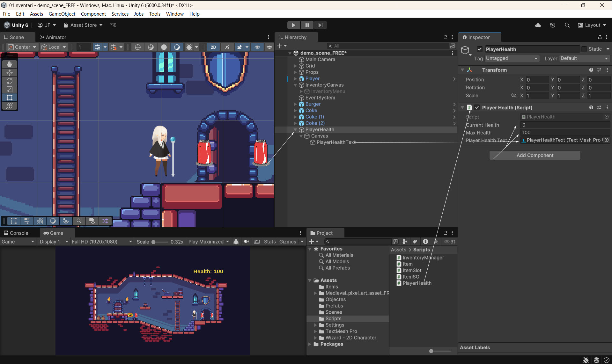This screenshot has width=612, height=364.
Task: Open the undo history icon
Action: (552, 25)
